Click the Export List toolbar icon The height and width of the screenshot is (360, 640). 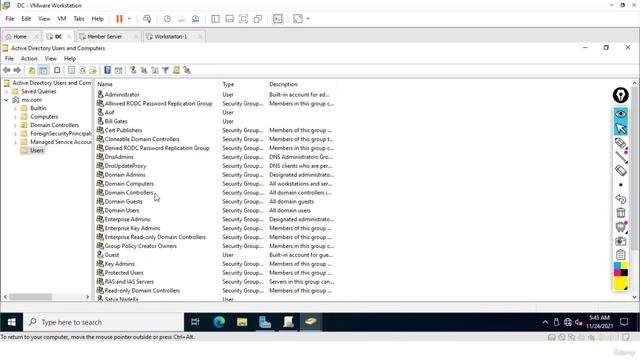coord(93,70)
